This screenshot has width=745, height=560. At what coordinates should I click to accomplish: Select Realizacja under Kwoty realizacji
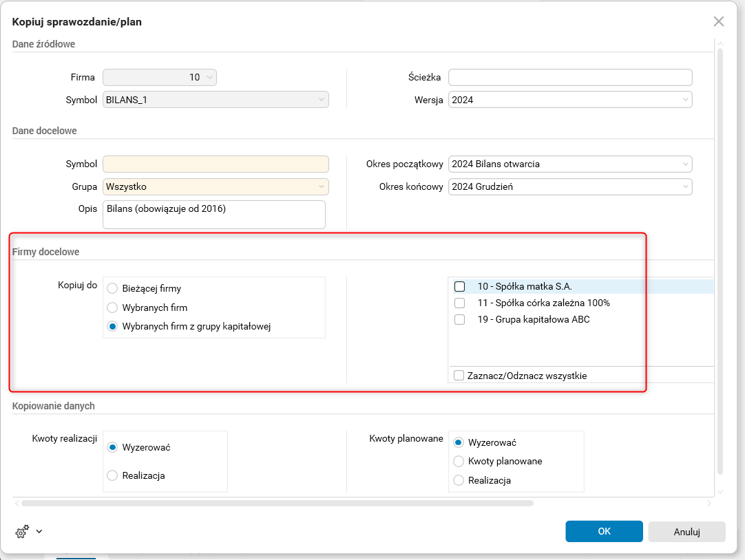[x=113, y=475]
